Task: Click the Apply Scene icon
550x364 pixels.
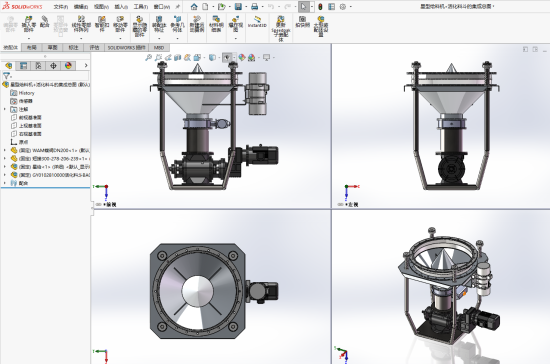Action: click(251, 57)
